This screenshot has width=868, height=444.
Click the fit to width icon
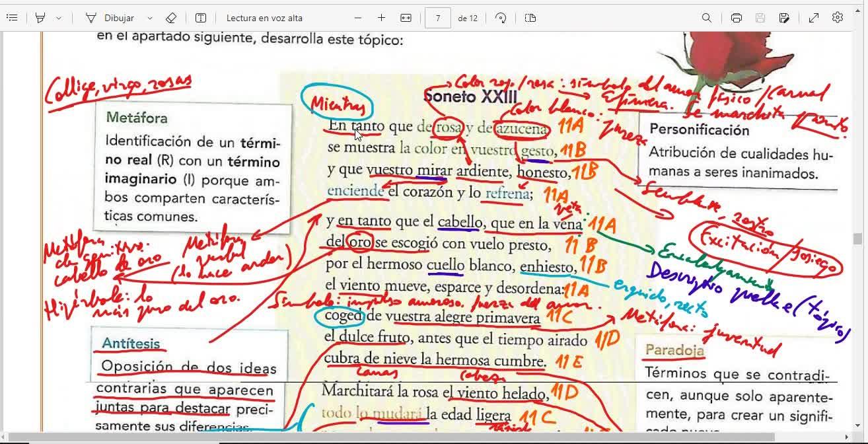click(406, 18)
